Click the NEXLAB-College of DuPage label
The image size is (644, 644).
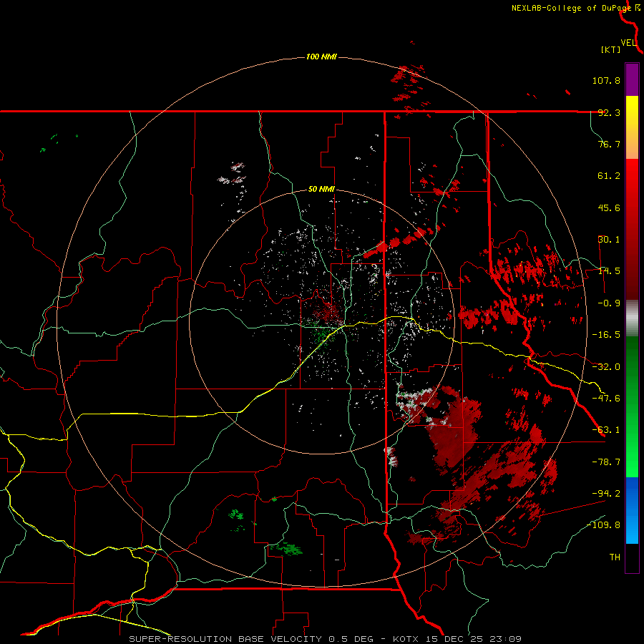coord(571,8)
